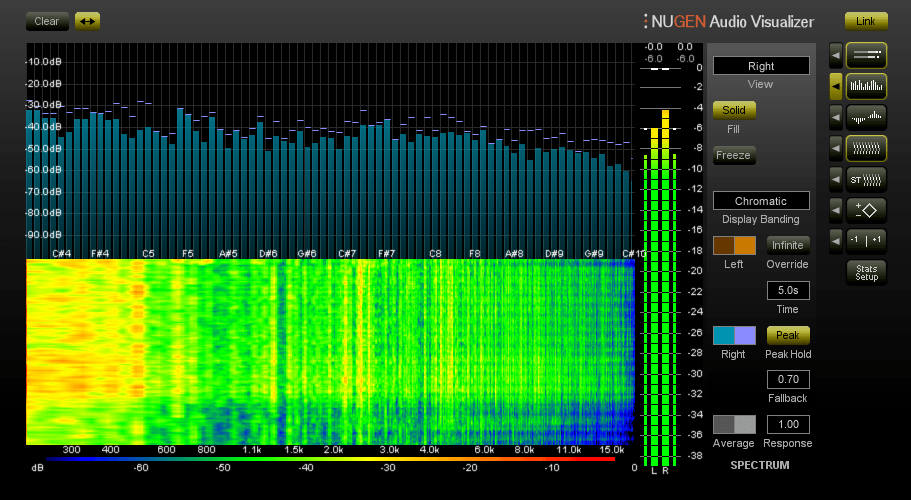Select the -1 +1 correlation meter icon
The height and width of the screenshot is (500, 911).
[x=866, y=240]
